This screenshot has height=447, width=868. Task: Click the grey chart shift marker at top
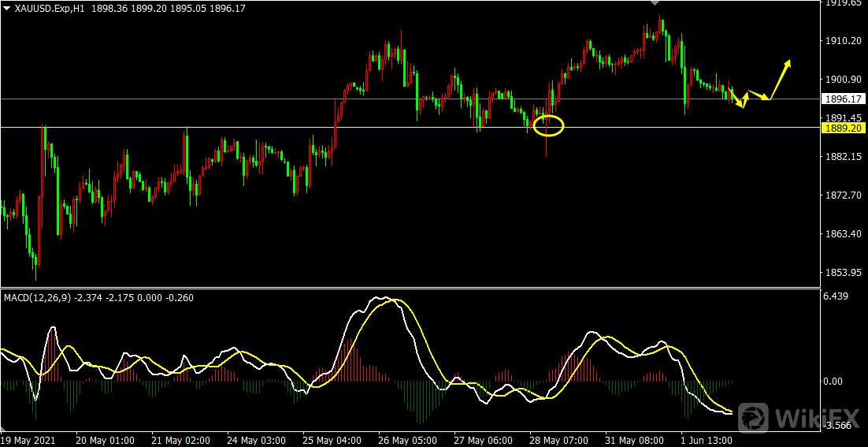tap(655, 3)
